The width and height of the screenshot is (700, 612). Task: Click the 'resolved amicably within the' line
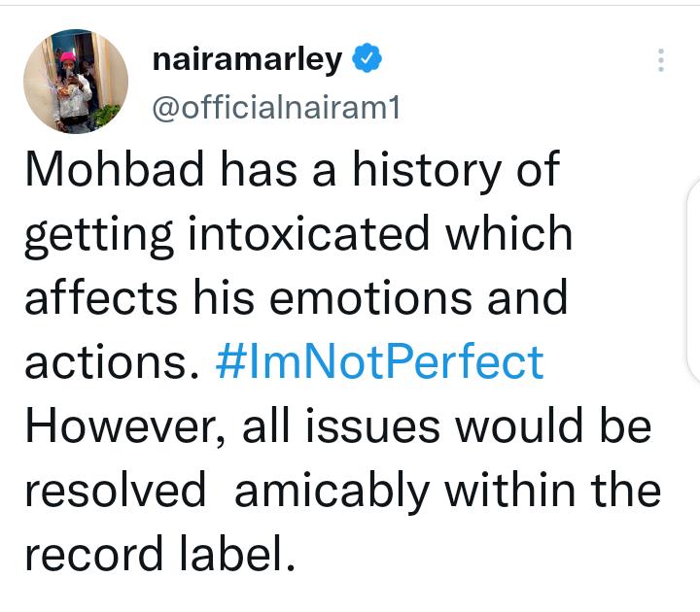pos(342,491)
